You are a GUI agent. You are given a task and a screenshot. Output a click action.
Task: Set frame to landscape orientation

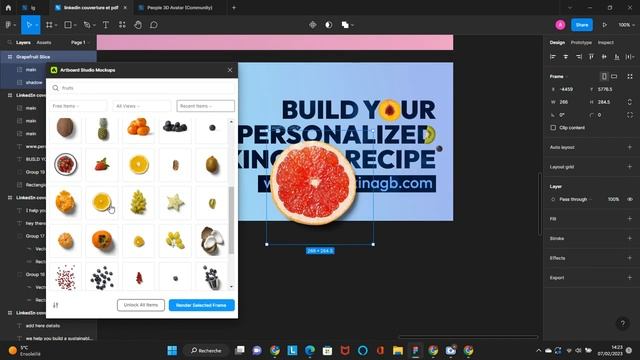click(x=614, y=76)
